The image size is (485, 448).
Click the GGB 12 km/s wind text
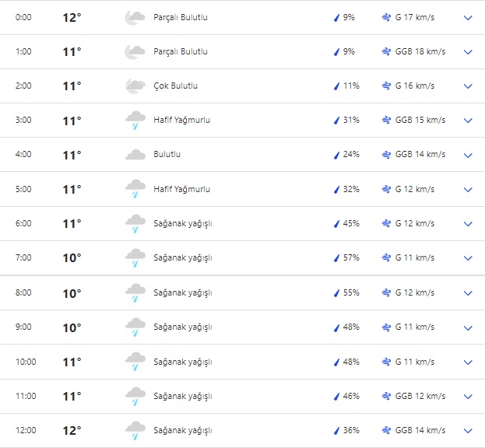point(420,396)
